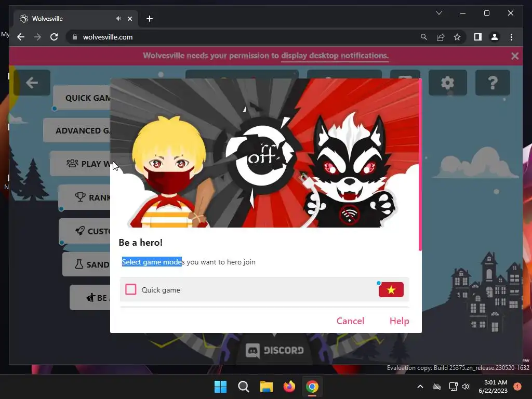532x399 pixels.
Task: Close the Wolvesville browser tab
Action: click(x=130, y=19)
